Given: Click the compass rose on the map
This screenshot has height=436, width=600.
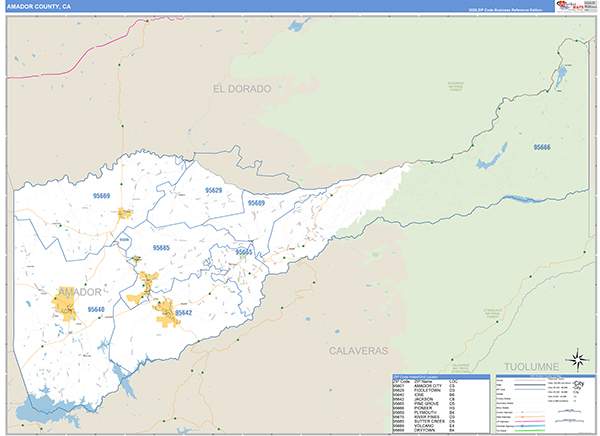Looking at the screenshot, I should pyautogui.click(x=578, y=360).
